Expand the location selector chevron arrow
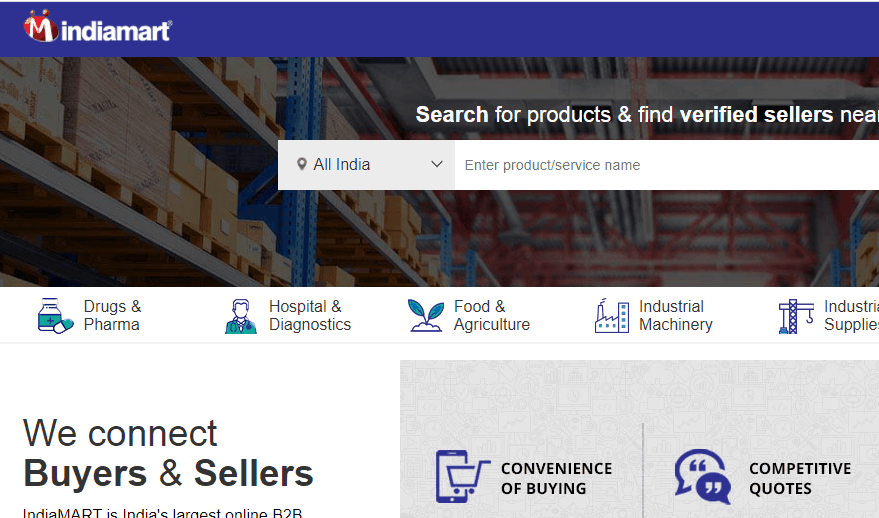This screenshot has width=879, height=518. click(437, 164)
